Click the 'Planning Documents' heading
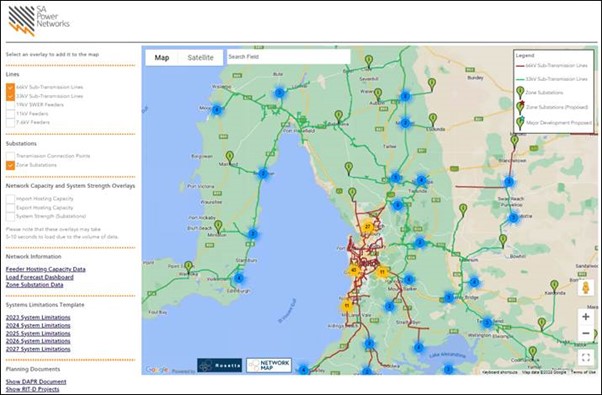The width and height of the screenshot is (602, 395). pyautogui.click(x=33, y=369)
